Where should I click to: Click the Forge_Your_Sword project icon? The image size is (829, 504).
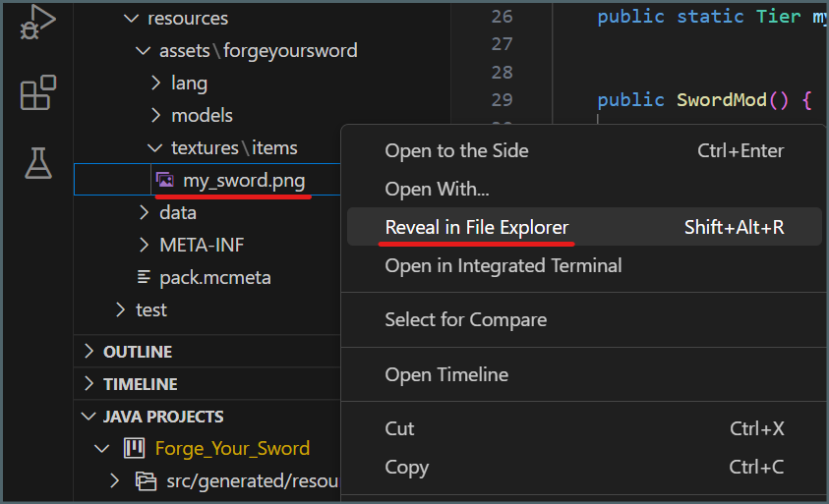[x=134, y=449]
